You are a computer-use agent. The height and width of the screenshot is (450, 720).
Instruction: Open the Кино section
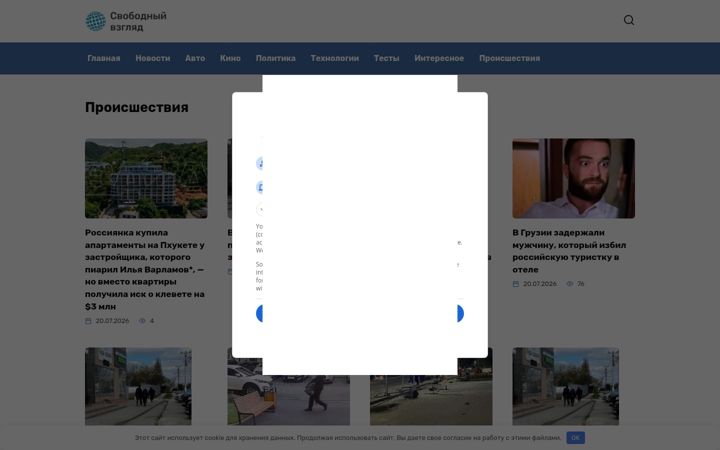pyautogui.click(x=230, y=58)
